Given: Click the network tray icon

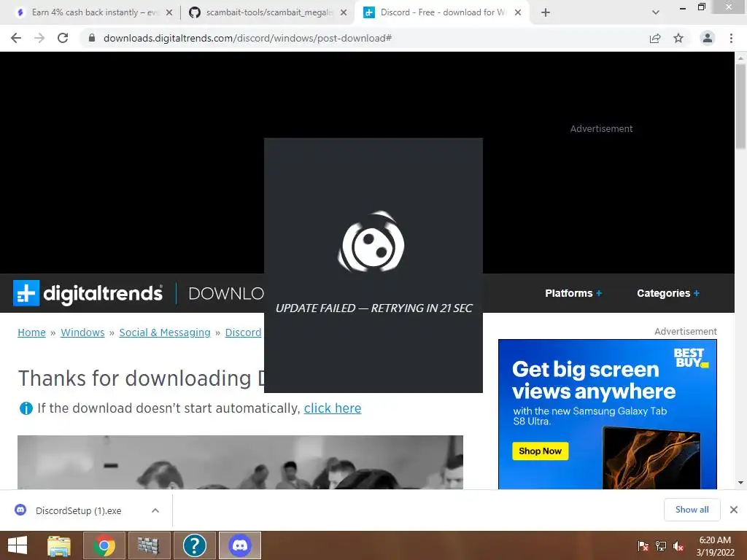Looking at the screenshot, I should coord(661,545).
